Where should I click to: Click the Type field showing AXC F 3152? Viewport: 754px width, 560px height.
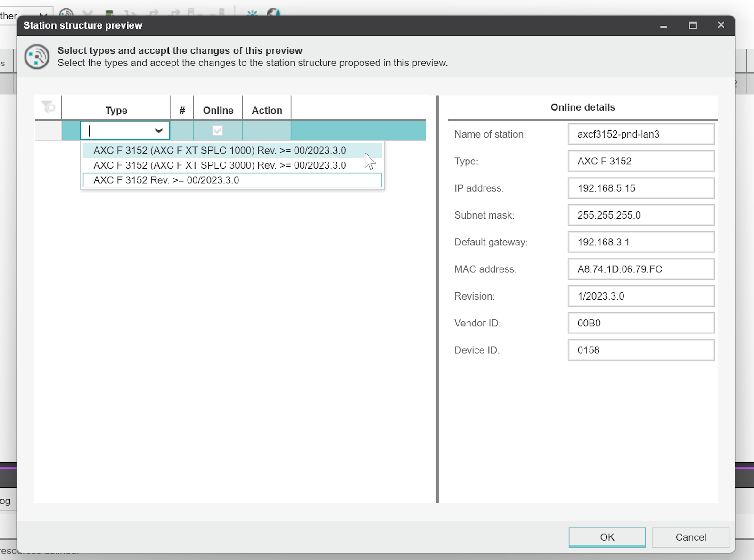[641, 161]
